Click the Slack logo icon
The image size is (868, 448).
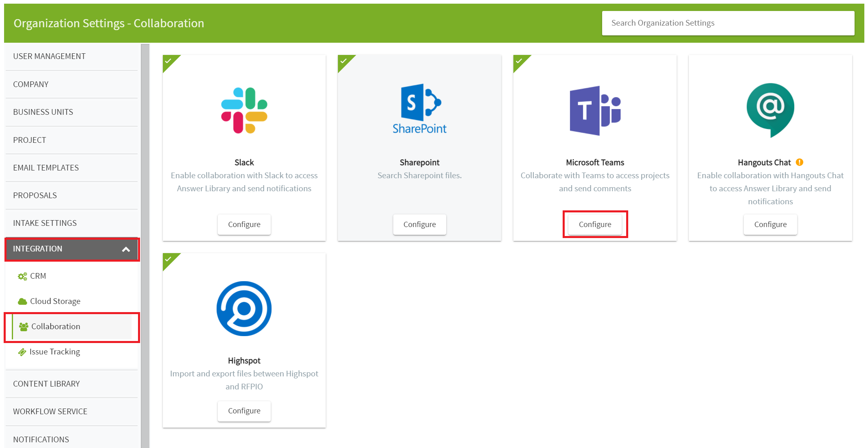tap(244, 110)
